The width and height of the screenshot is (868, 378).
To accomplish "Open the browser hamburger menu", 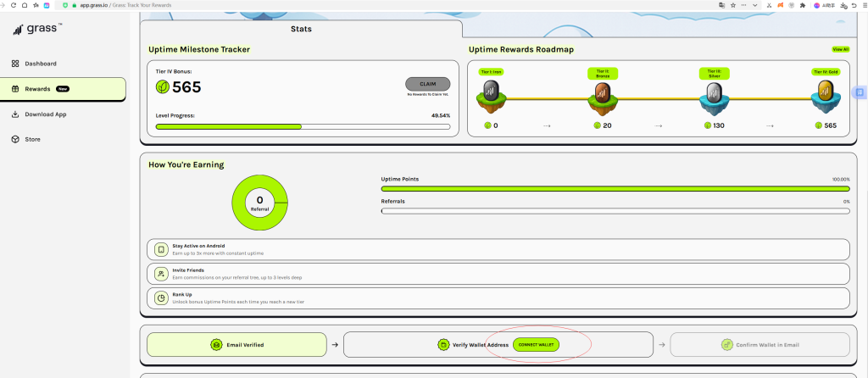I will (x=865, y=5).
